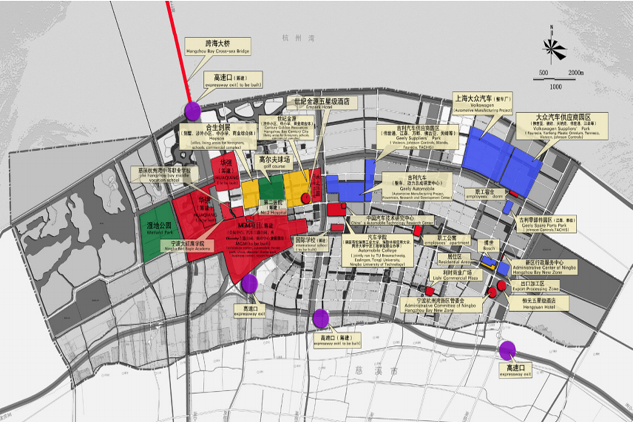Click the 博世 Bosch label
The height and width of the screenshot is (422, 633).
point(489,245)
